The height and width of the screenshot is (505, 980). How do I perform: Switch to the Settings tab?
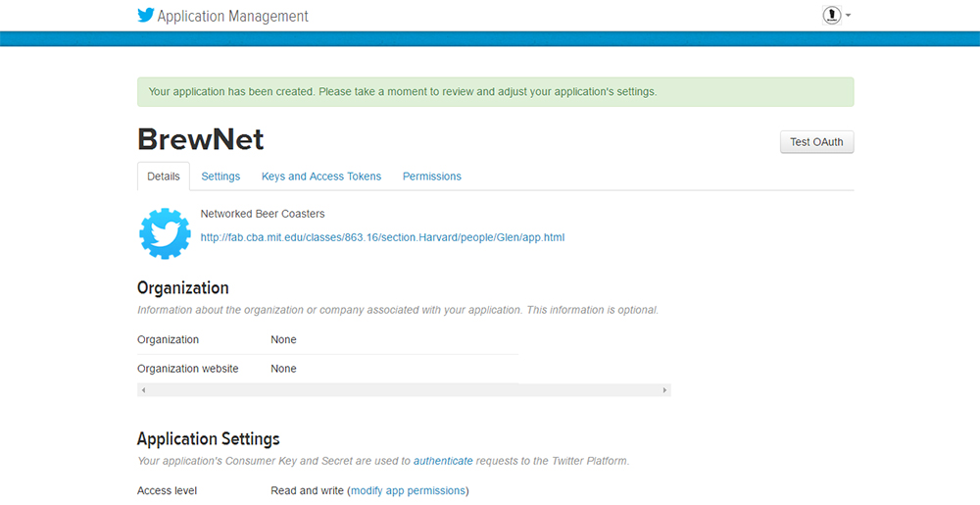coord(220,177)
